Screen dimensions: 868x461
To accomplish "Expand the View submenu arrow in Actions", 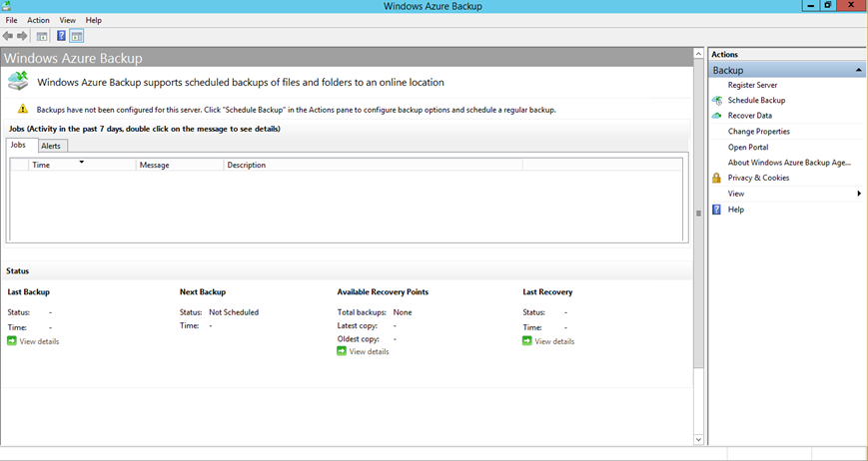I will pyautogui.click(x=859, y=194).
